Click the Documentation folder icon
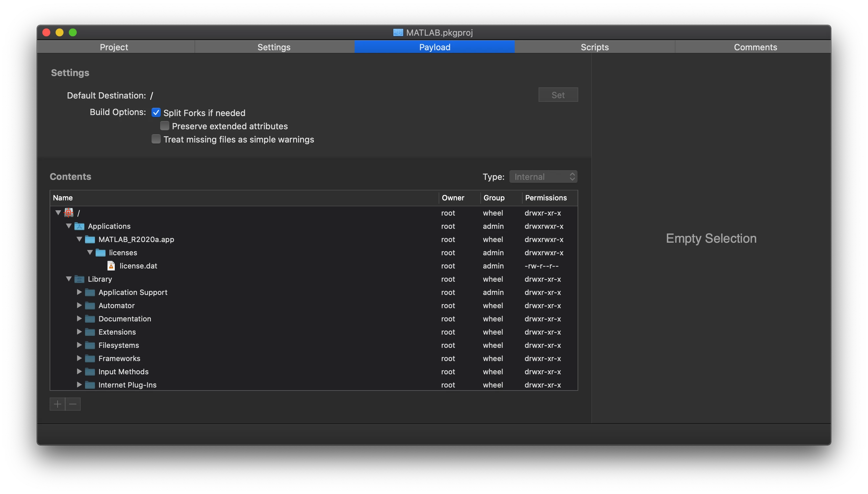This screenshot has height=494, width=868. click(x=90, y=319)
